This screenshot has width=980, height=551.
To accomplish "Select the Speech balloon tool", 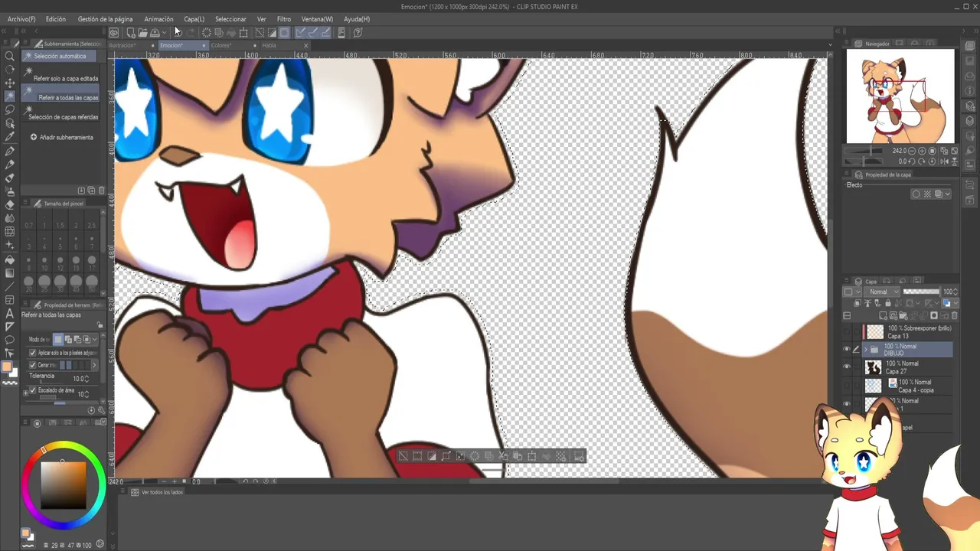I will click(10, 340).
